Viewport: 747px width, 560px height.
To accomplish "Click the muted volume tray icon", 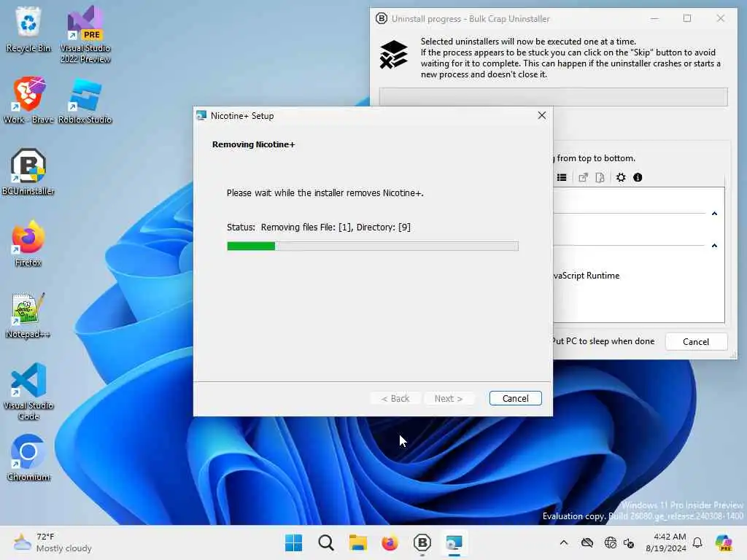I will point(629,542).
